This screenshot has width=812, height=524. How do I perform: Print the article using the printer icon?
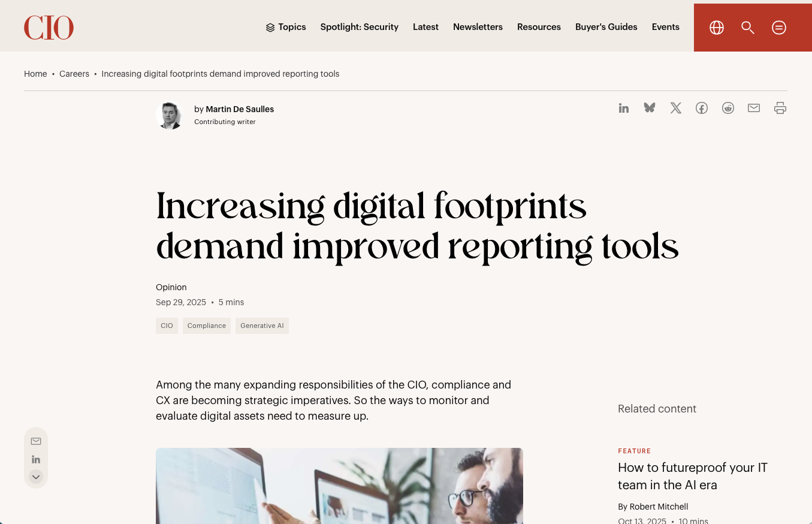(x=780, y=108)
